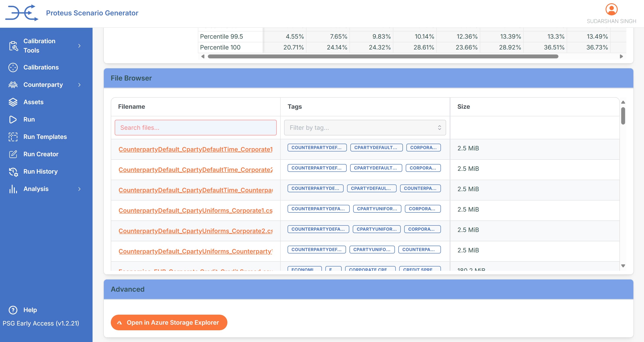The height and width of the screenshot is (342, 644).
Task: Click the Run Templates dashed-box icon
Action: (13, 137)
